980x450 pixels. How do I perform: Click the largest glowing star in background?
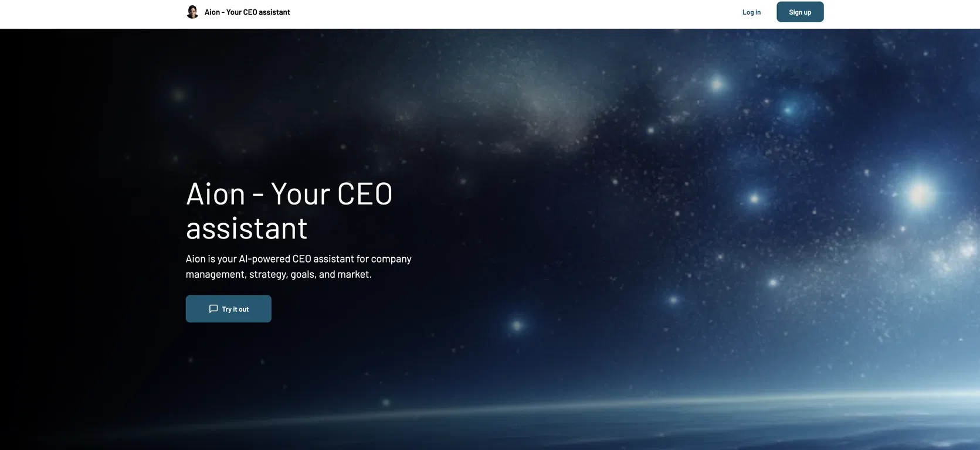(919, 194)
